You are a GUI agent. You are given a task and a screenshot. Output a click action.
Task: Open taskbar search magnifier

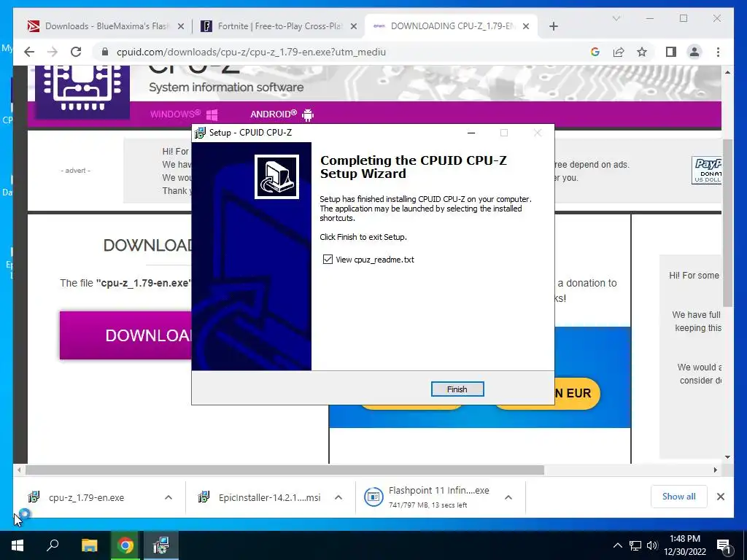pos(53,545)
